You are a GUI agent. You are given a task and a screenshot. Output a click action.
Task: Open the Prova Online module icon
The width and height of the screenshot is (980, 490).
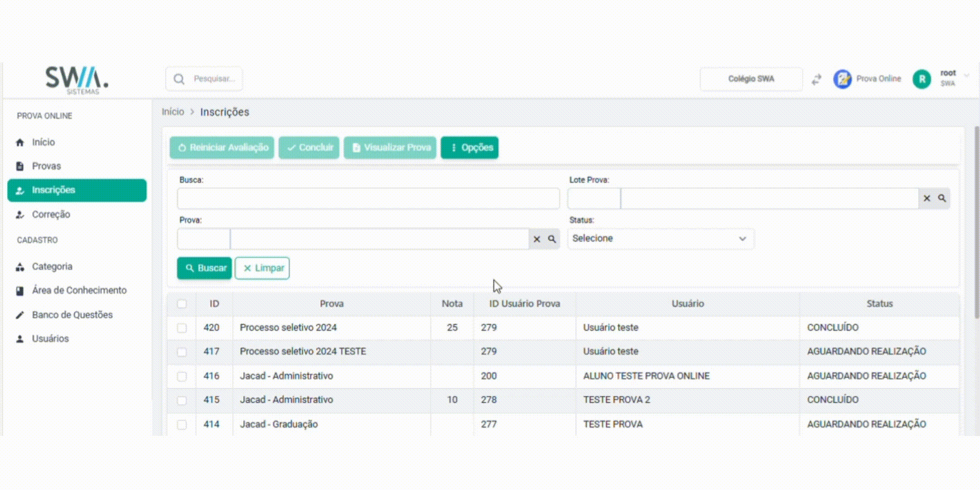click(843, 79)
